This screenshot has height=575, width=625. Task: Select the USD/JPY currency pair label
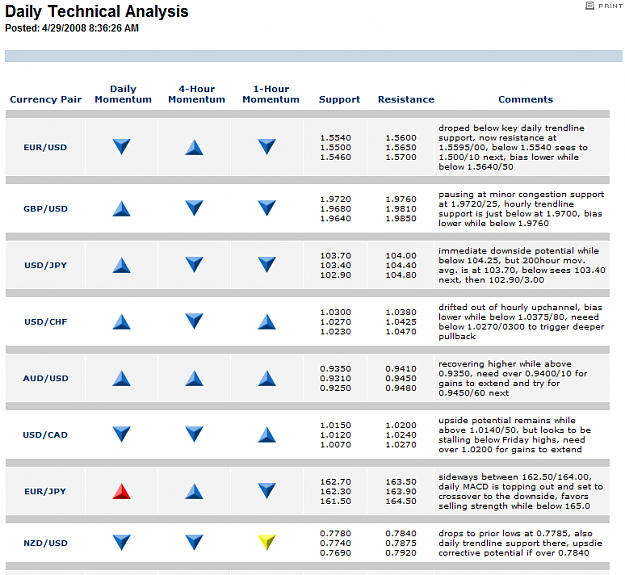pos(45,265)
